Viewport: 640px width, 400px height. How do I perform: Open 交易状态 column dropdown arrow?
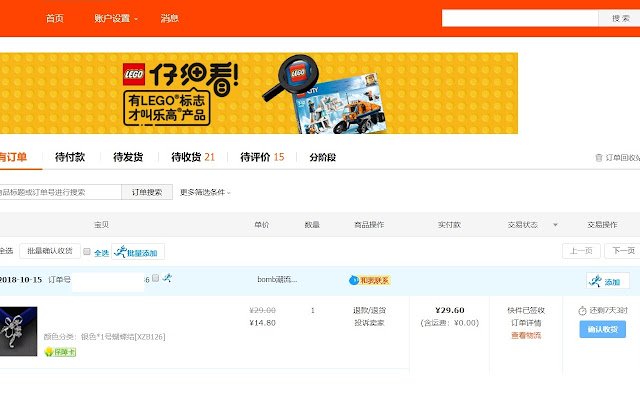pyautogui.click(x=555, y=225)
